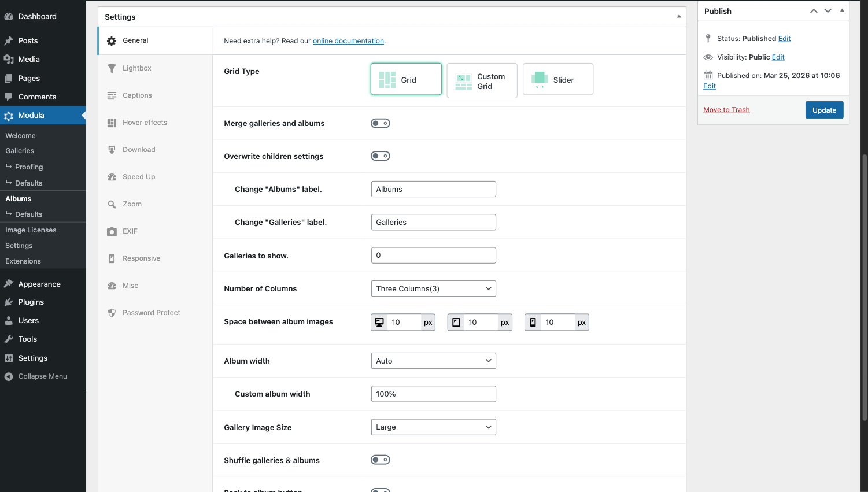This screenshot has width=868, height=492.
Task: Click the Galleries to show field
Action: [433, 256]
